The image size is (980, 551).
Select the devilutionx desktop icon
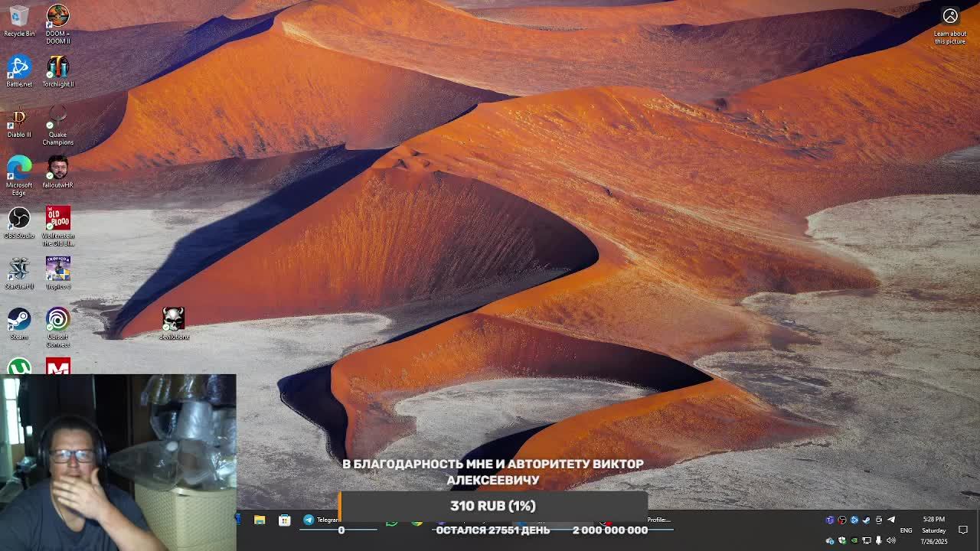(174, 324)
